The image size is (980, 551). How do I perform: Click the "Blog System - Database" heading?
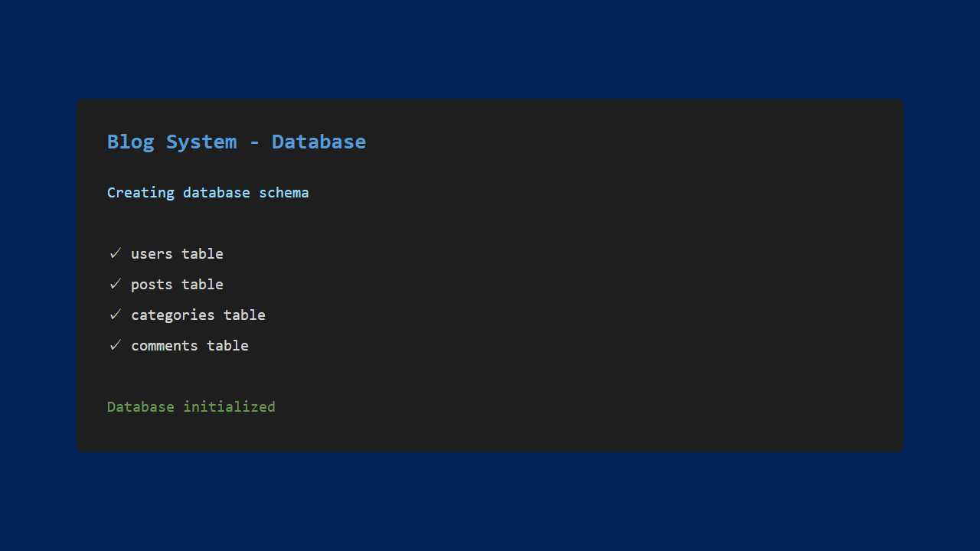click(x=236, y=142)
